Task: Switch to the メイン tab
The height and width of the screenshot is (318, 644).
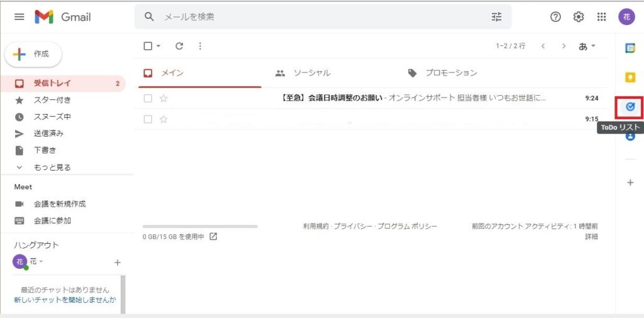Action: tap(199, 73)
